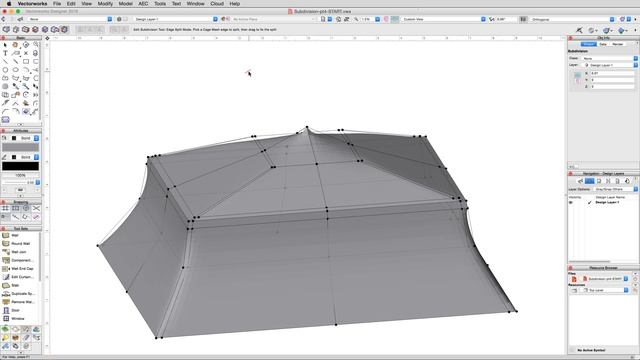Select the Eyedropper tool

tap(15, 87)
